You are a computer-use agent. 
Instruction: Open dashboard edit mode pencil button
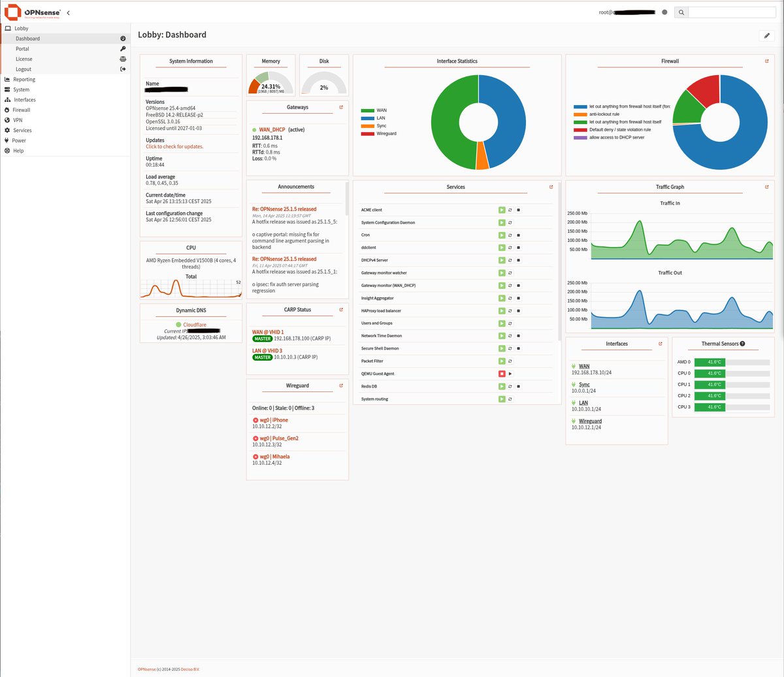(767, 36)
